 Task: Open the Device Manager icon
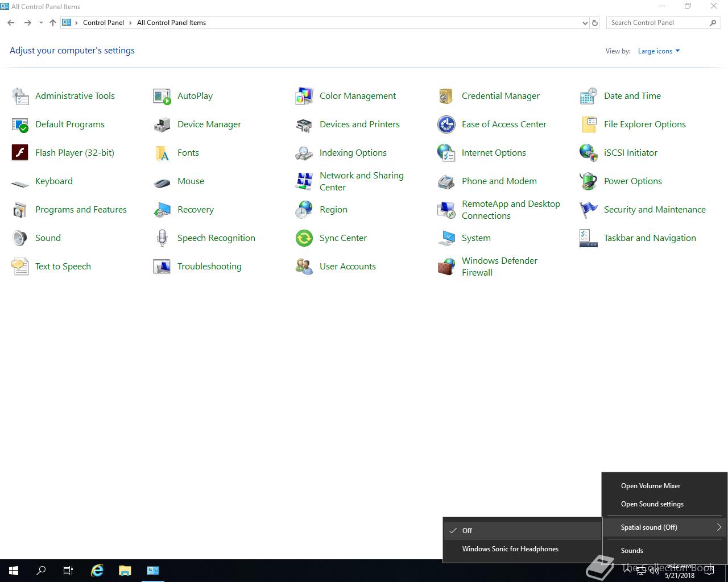pyautogui.click(x=162, y=124)
